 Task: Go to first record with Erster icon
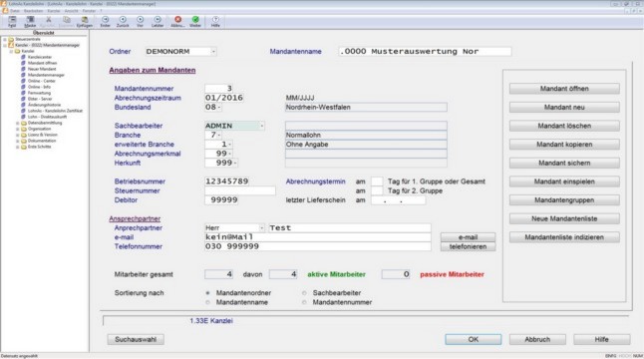click(105, 20)
